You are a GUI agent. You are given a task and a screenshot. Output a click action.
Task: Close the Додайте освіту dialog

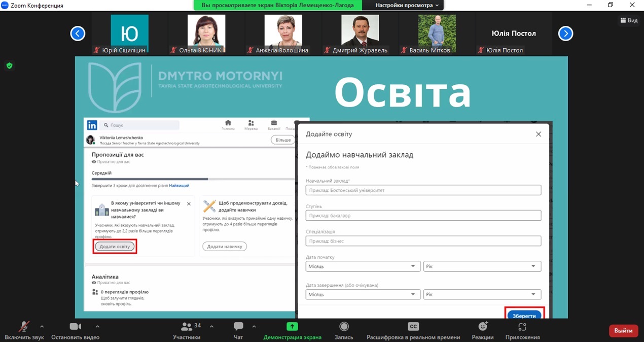(539, 134)
